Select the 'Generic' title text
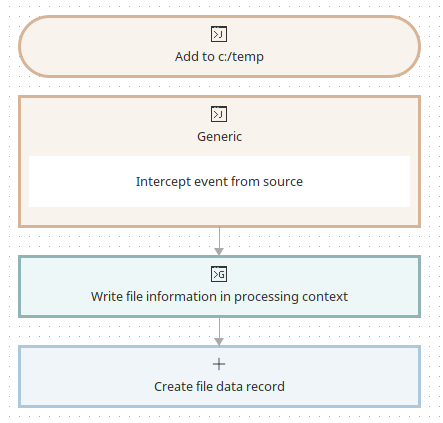This screenshot has height=423, width=443. tap(219, 137)
